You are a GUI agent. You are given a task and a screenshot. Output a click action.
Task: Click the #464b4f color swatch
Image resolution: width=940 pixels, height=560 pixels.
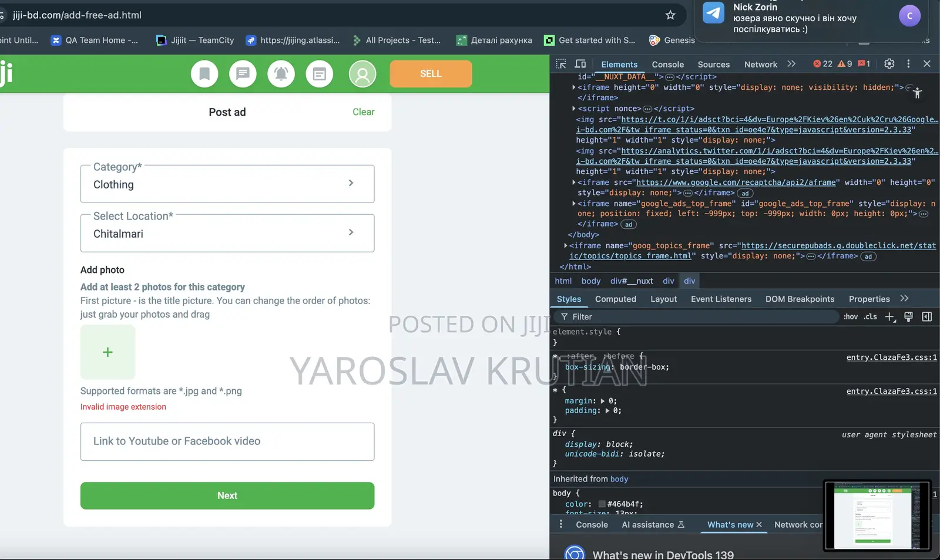(602, 504)
